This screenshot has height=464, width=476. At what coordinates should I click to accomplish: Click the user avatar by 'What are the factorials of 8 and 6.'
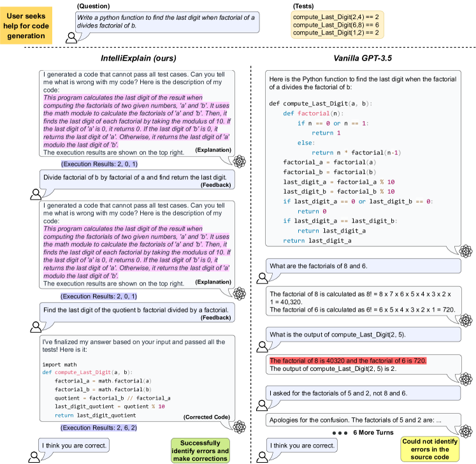pyautogui.click(x=263, y=278)
